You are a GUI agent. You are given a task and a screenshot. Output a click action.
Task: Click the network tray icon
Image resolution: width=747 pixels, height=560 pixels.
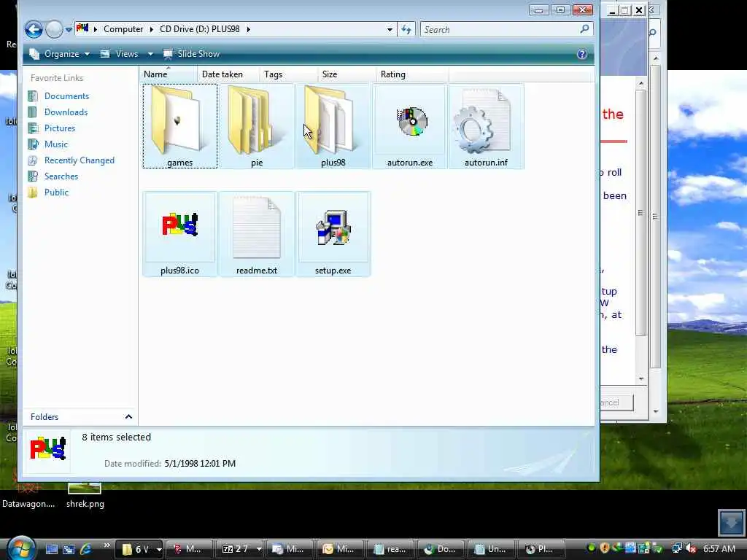(x=677, y=548)
